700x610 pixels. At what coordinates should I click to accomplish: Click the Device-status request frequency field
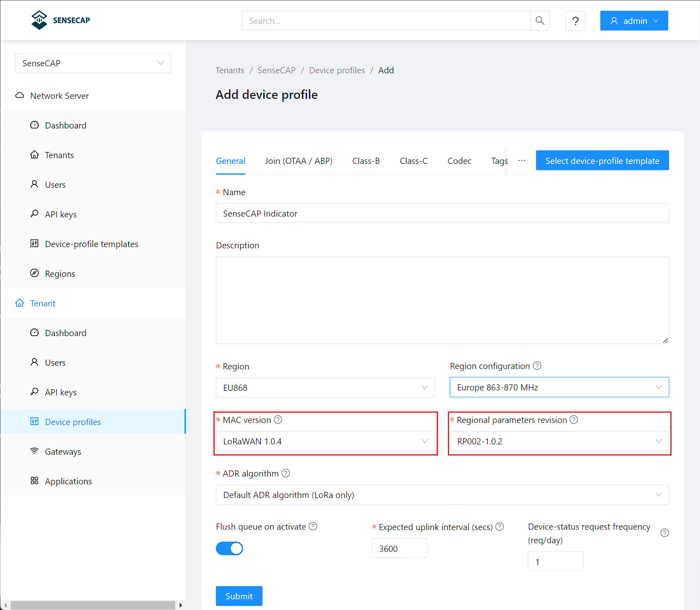[x=555, y=562]
